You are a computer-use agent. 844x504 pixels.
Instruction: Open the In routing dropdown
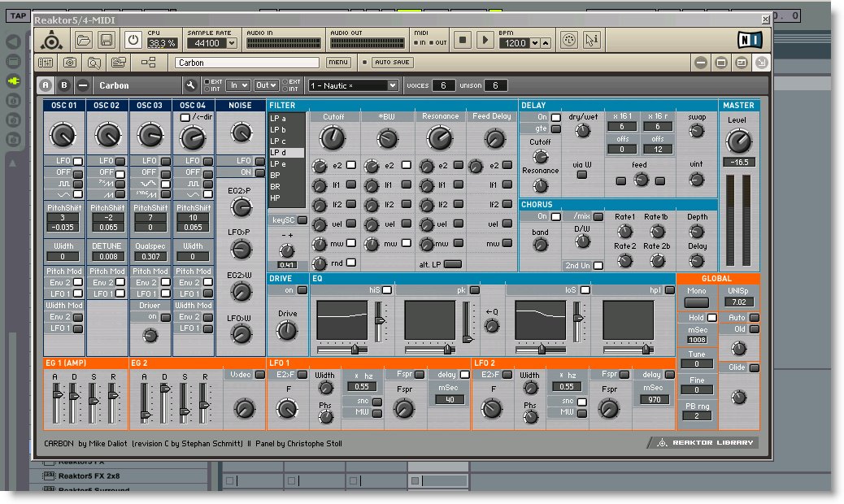pyautogui.click(x=238, y=85)
